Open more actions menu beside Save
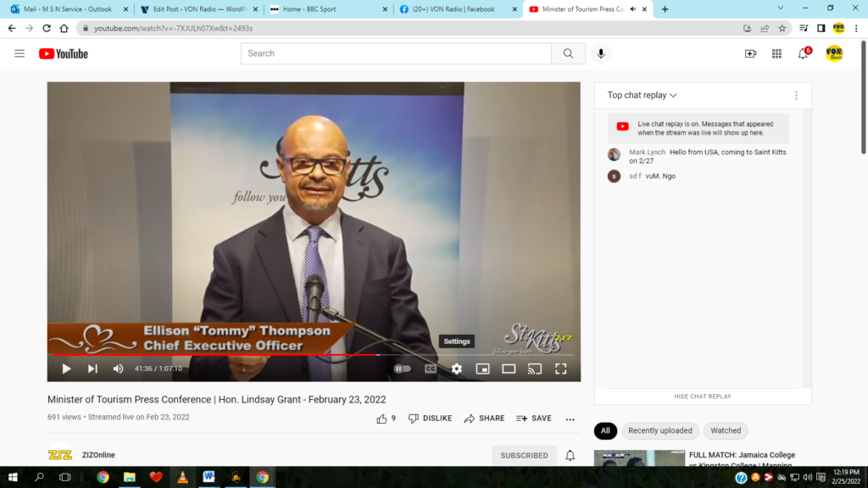Screen dimensions: 868x488 pyautogui.click(x=570, y=419)
